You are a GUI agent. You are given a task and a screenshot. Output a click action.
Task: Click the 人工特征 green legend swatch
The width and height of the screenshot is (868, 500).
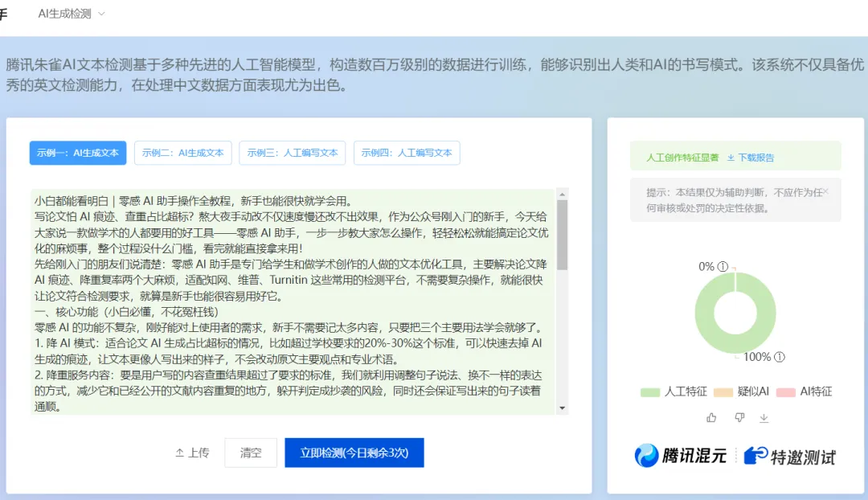point(650,392)
